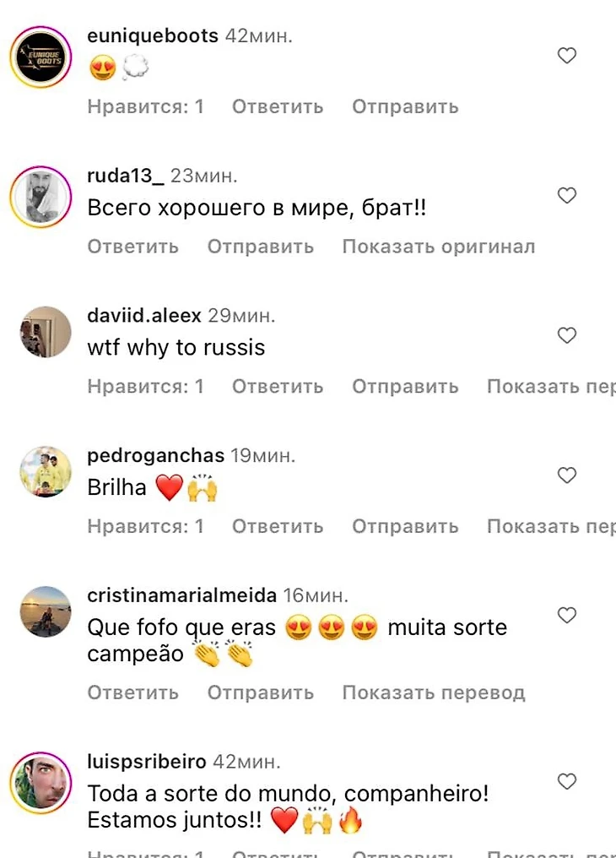
Task: Open username pedroganchas profile link
Action: [x=156, y=455]
